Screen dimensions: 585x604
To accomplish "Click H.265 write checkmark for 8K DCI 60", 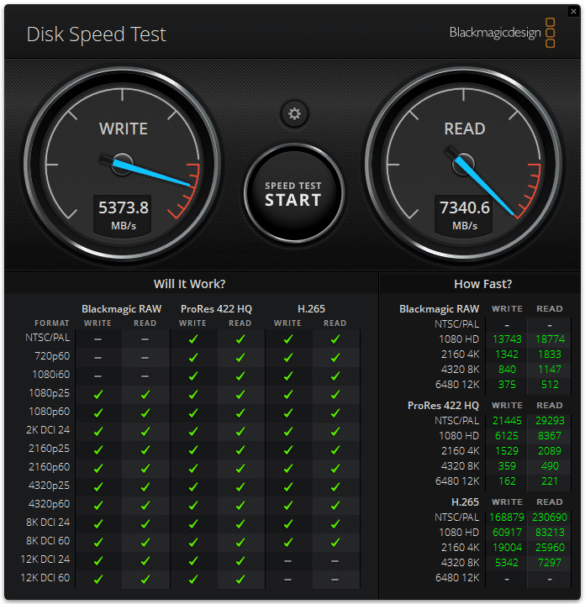I will coord(288,542).
